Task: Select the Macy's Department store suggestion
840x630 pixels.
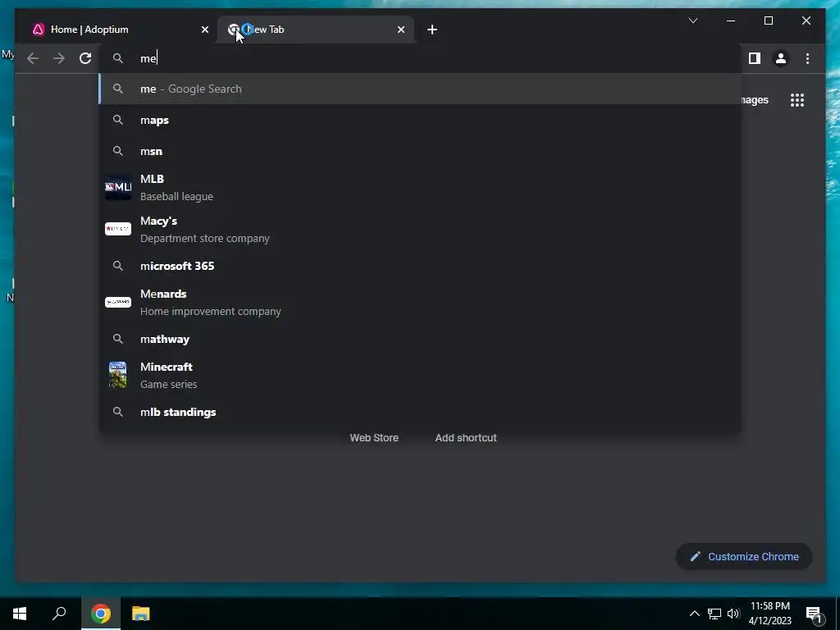Action: pyautogui.click(x=421, y=230)
